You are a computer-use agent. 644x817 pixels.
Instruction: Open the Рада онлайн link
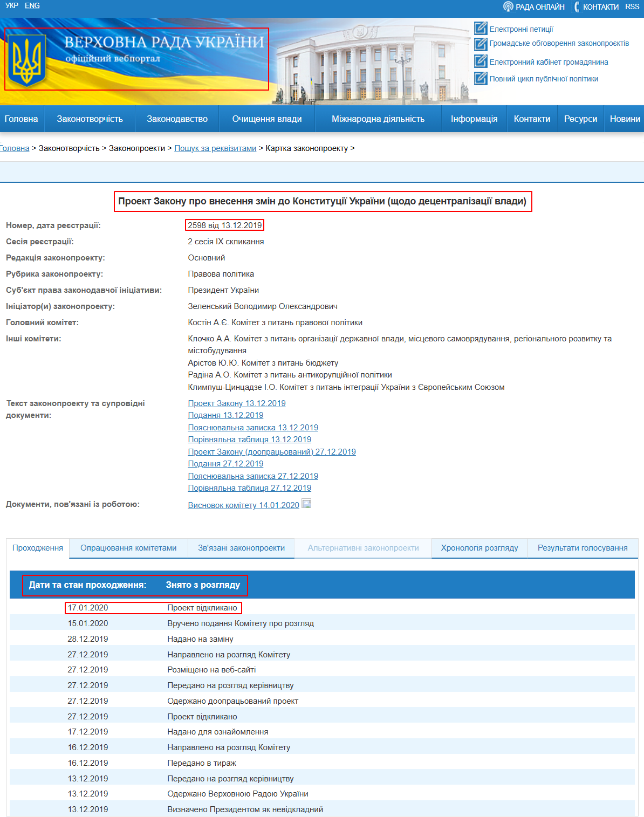[x=540, y=7]
